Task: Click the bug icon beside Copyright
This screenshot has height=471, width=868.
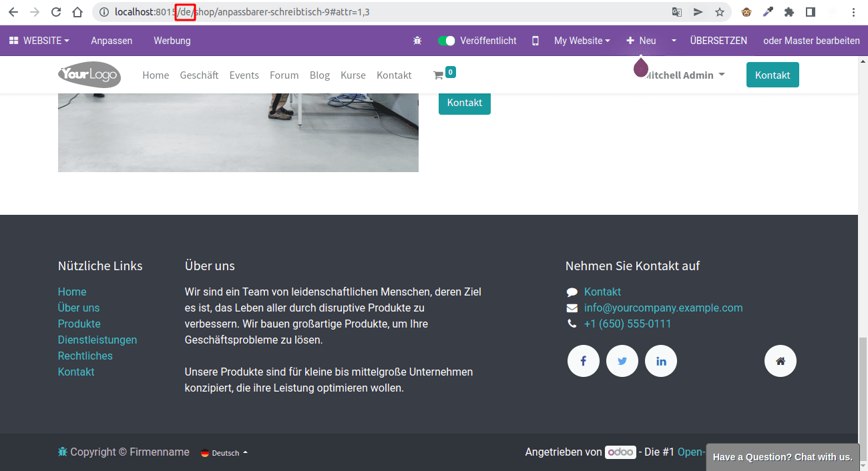Action: click(x=63, y=452)
